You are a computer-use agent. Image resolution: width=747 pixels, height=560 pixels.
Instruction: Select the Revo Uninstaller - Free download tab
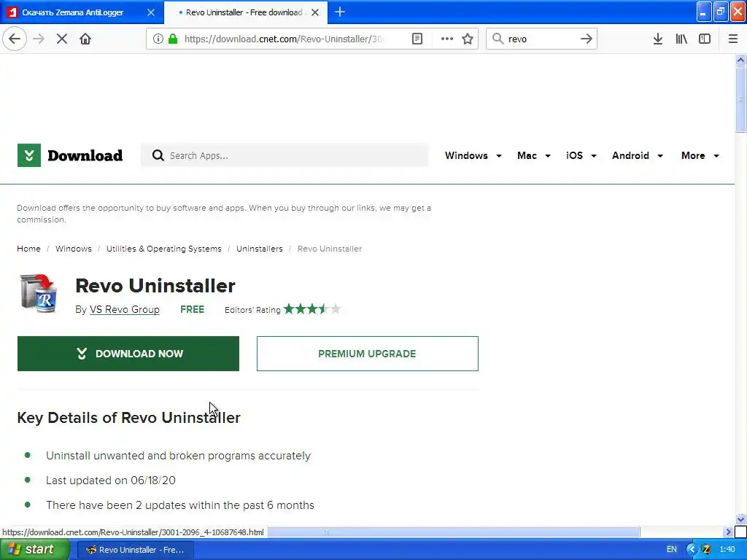[244, 12]
